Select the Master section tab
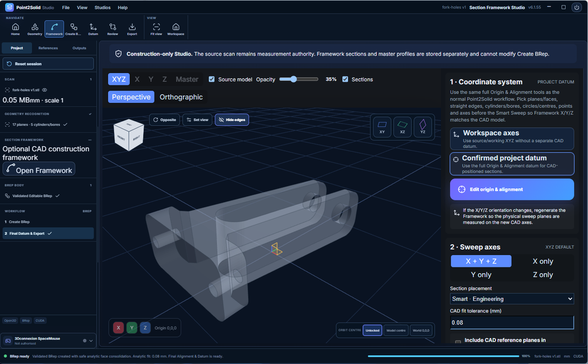Image resolution: width=588 pixels, height=364 pixels. coord(187,79)
